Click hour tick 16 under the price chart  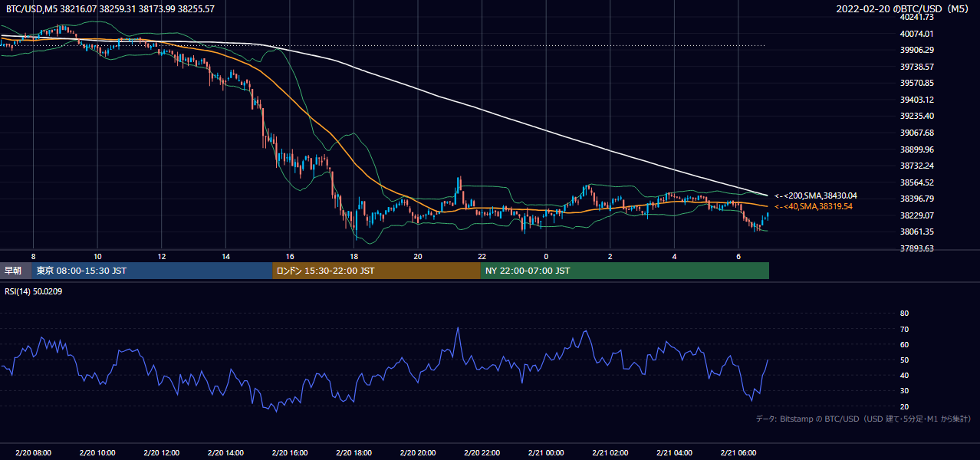click(289, 255)
